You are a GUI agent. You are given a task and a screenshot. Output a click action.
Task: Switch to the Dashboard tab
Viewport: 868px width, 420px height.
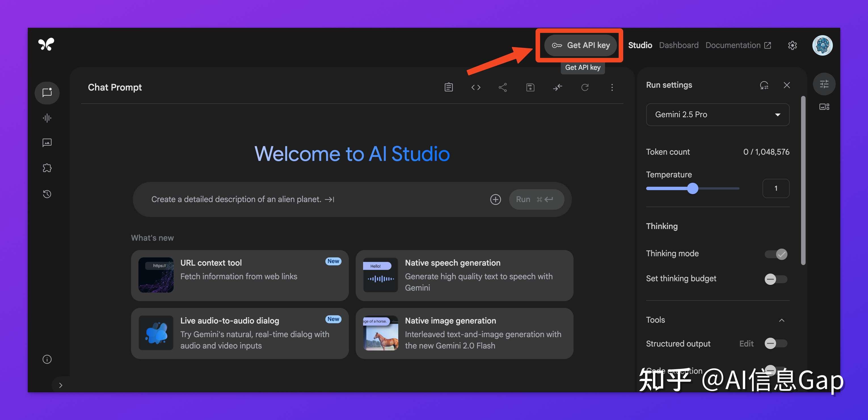pyautogui.click(x=678, y=45)
